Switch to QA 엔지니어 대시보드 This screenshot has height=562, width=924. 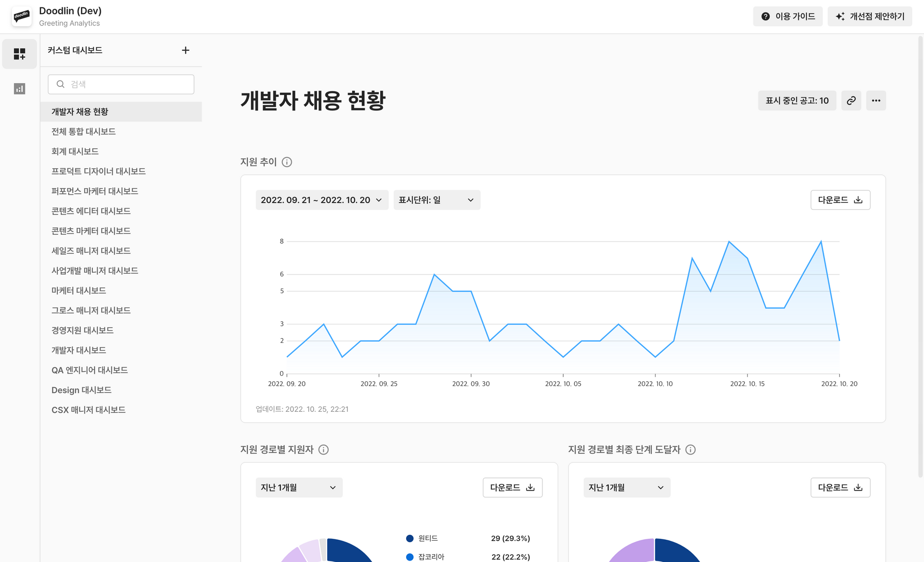coord(121,370)
